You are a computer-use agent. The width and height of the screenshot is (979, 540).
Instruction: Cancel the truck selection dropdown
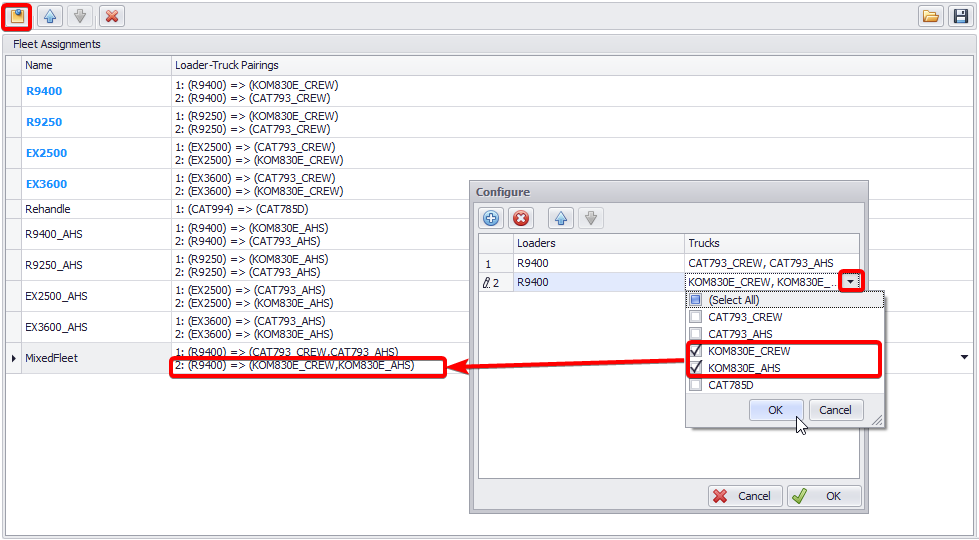click(x=835, y=410)
